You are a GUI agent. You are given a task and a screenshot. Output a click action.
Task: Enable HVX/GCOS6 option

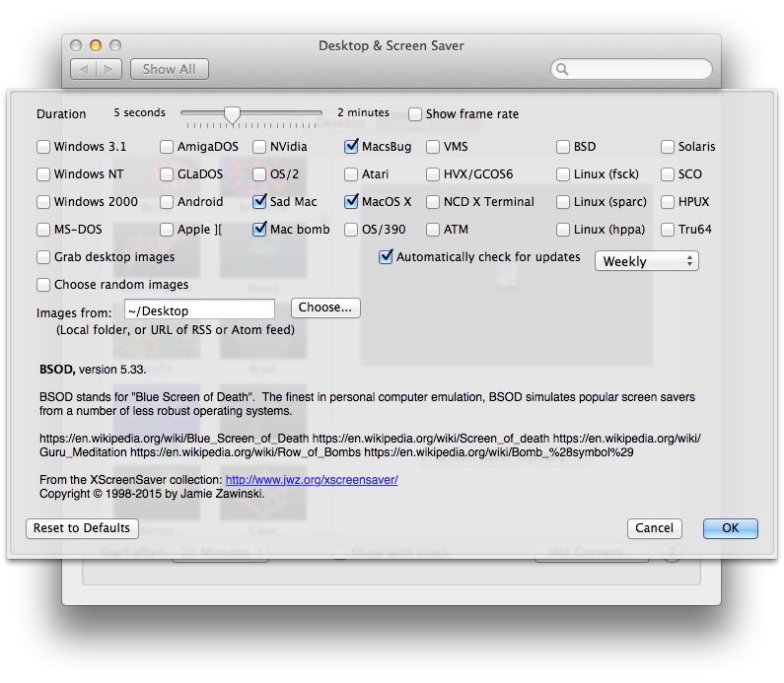(433, 174)
